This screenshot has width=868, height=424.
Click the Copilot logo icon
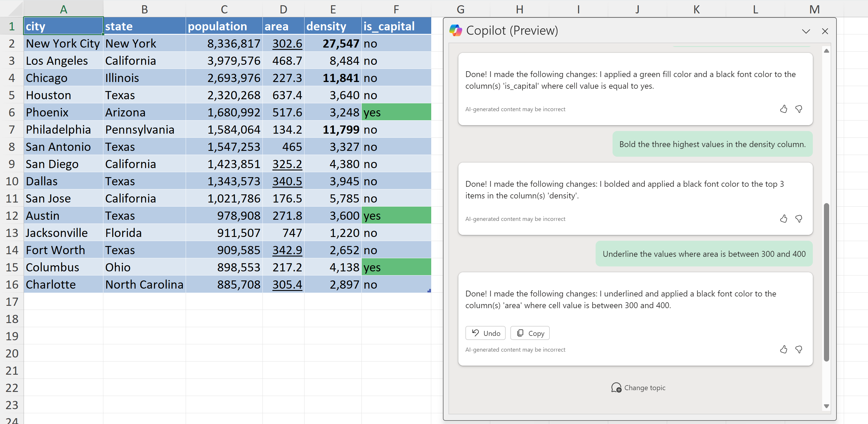(455, 30)
